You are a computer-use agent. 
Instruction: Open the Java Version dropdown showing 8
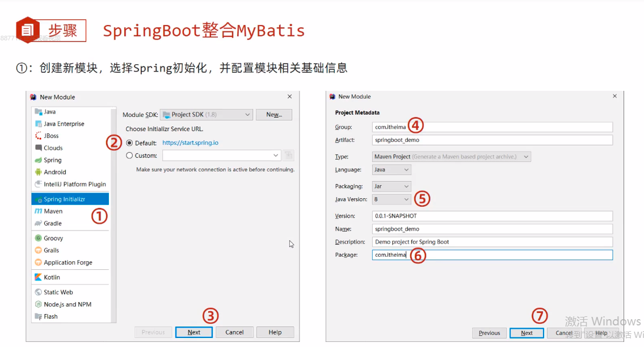(392, 199)
